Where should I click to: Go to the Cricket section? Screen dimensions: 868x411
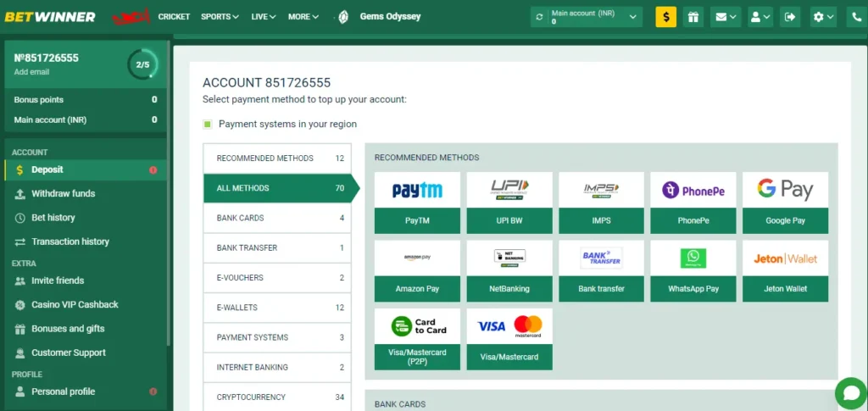[x=174, y=17]
